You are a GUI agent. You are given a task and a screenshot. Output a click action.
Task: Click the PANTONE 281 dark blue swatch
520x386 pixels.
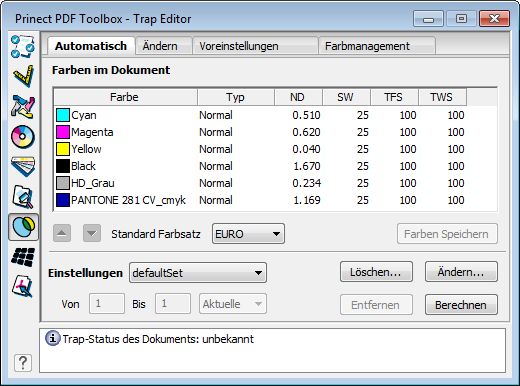[x=63, y=200]
